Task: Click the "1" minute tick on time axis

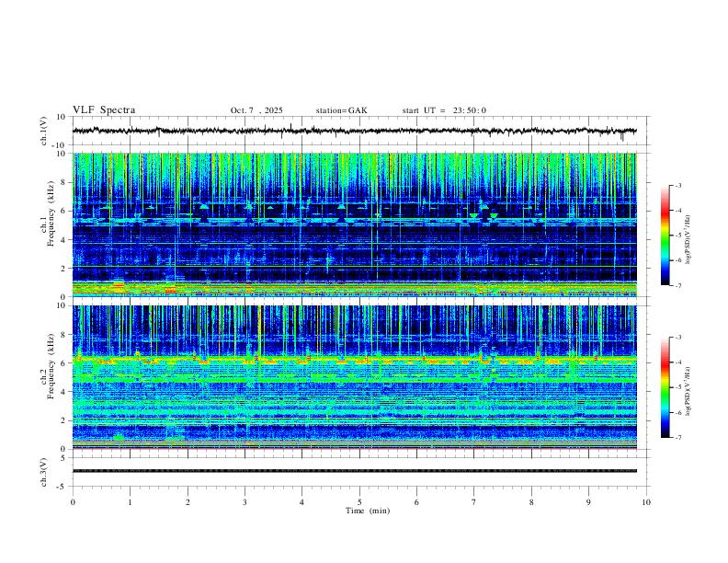Action: coord(130,502)
